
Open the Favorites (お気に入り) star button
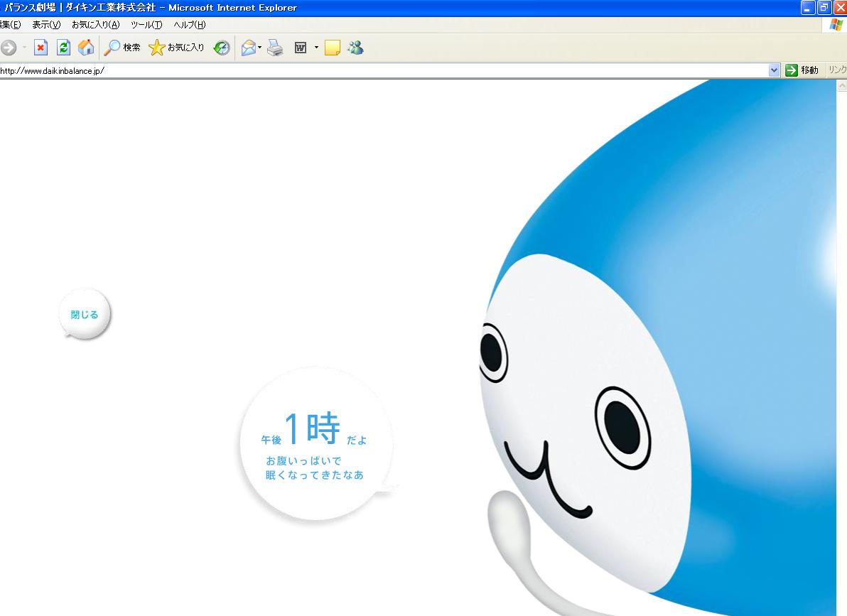[x=177, y=48]
